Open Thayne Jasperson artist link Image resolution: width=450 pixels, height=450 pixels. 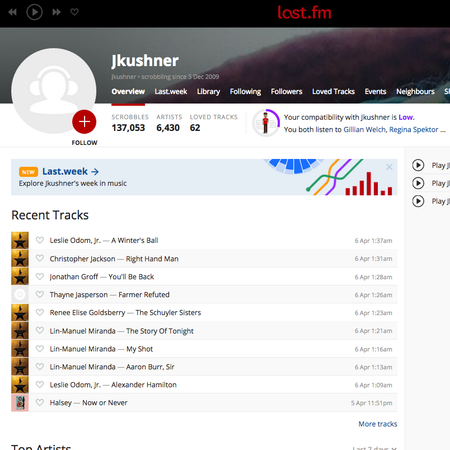tap(79, 295)
